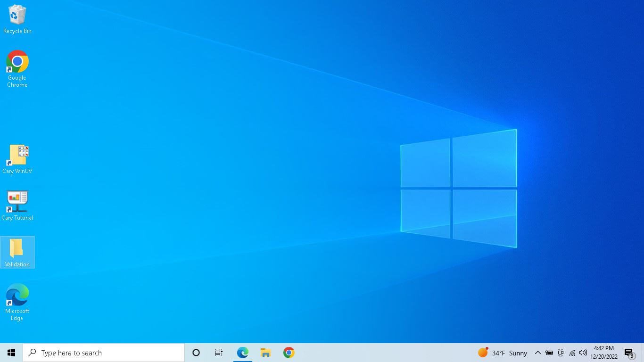This screenshot has width=644, height=362.
Task: Open the clock and calendar flyout
Action: (604, 353)
